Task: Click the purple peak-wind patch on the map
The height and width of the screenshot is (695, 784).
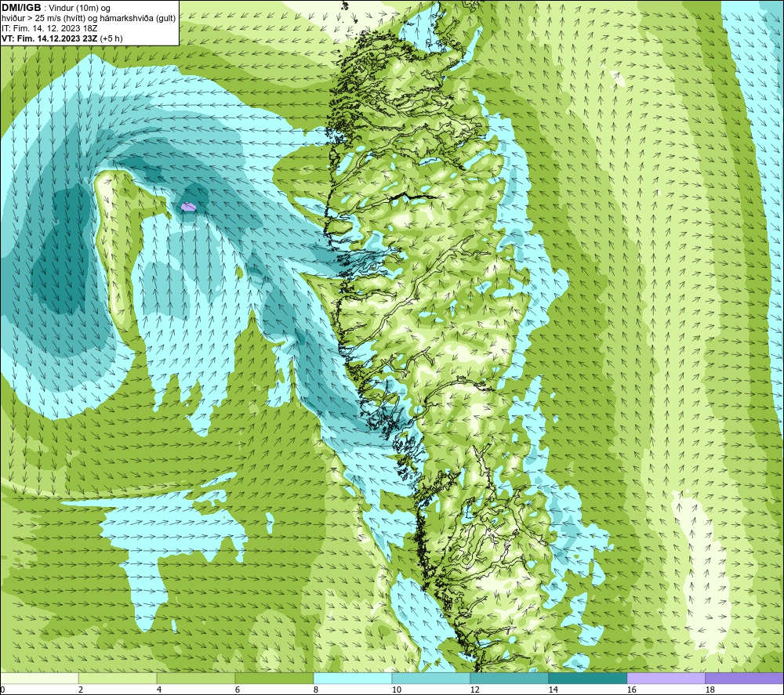Action: tap(188, 206)
